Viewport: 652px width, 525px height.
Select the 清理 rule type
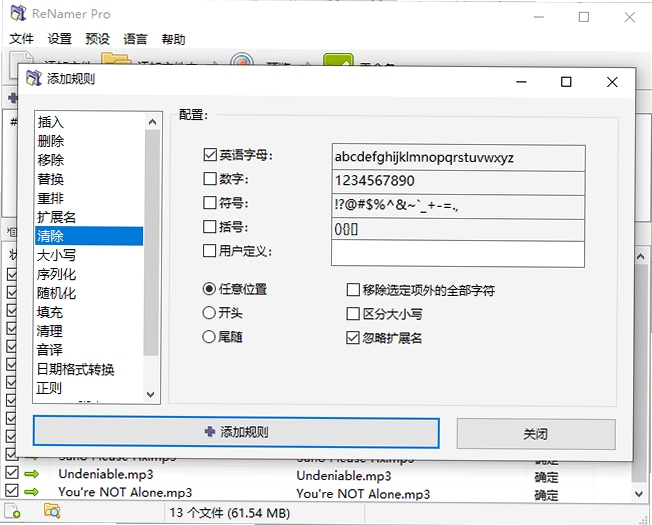tap(89, 331)
